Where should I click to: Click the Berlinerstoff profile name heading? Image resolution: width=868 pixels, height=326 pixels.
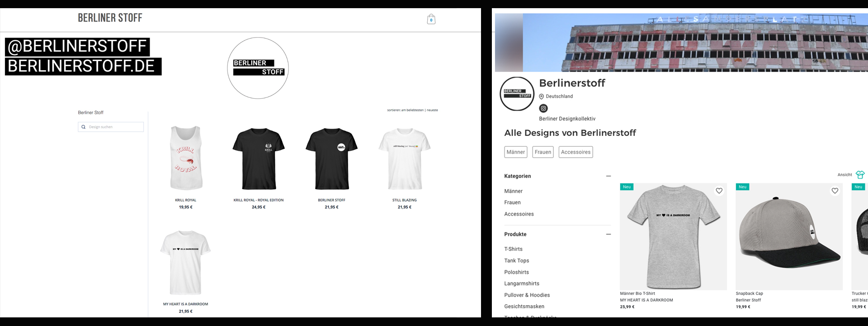[x=572, y=83]
